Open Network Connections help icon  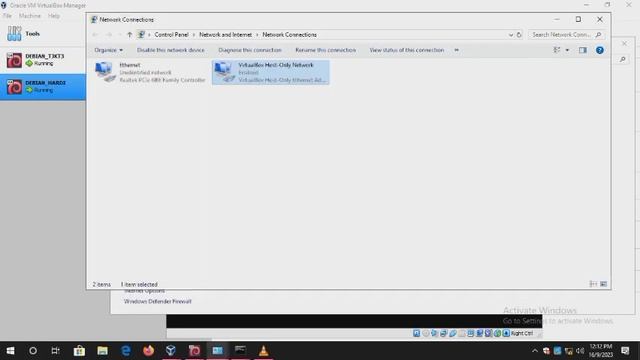click(600, 50)
